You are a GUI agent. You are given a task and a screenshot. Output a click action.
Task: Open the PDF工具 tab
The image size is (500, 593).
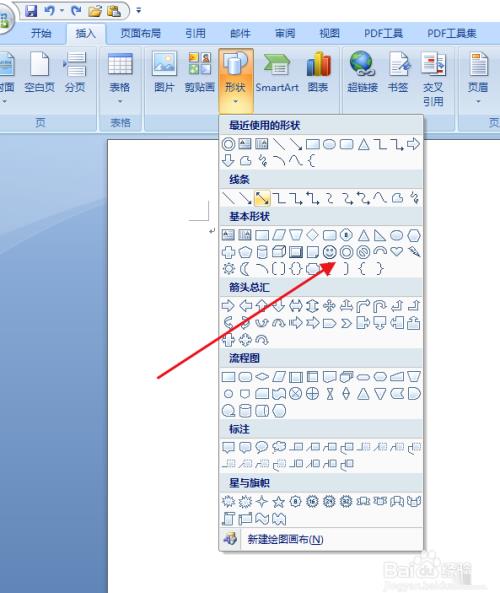click(383, 33)
